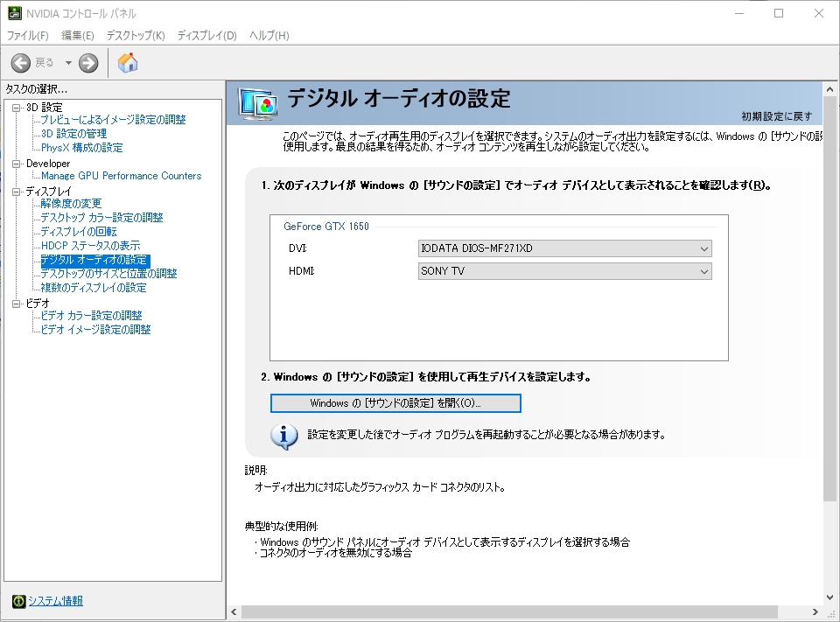
Task: Open Windows sound settings button
Action: click(x=395, y=403)
